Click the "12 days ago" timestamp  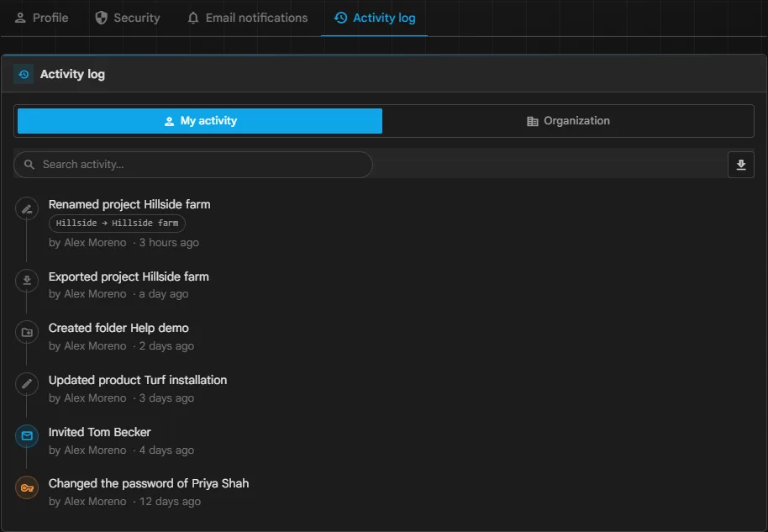click(170, 502)
